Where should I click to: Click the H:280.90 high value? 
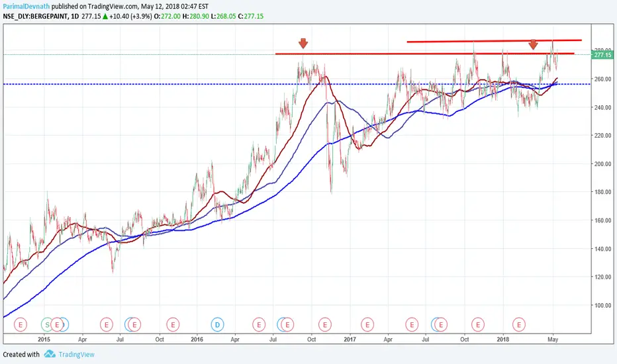coord(195,16)
